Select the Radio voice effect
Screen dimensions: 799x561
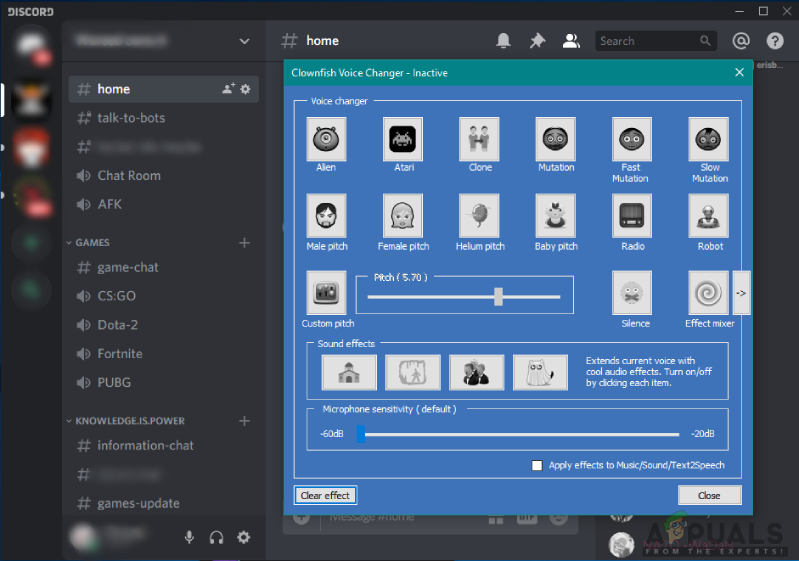coord(632,216)
